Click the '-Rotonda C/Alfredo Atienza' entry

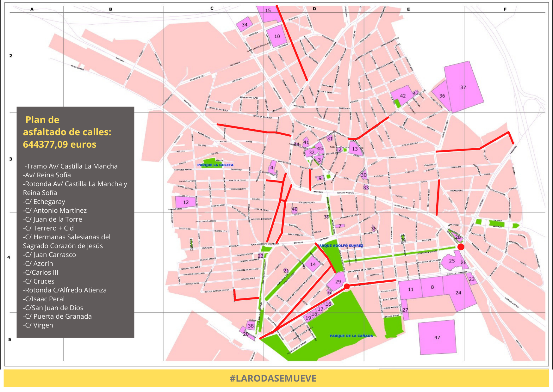[x=65, y=290]
